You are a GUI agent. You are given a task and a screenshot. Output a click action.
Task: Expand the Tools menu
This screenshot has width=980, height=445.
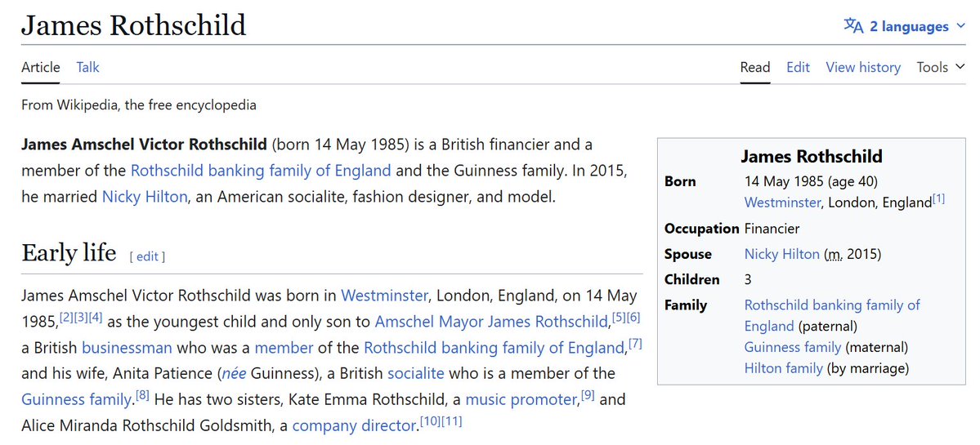click(941, 67)
